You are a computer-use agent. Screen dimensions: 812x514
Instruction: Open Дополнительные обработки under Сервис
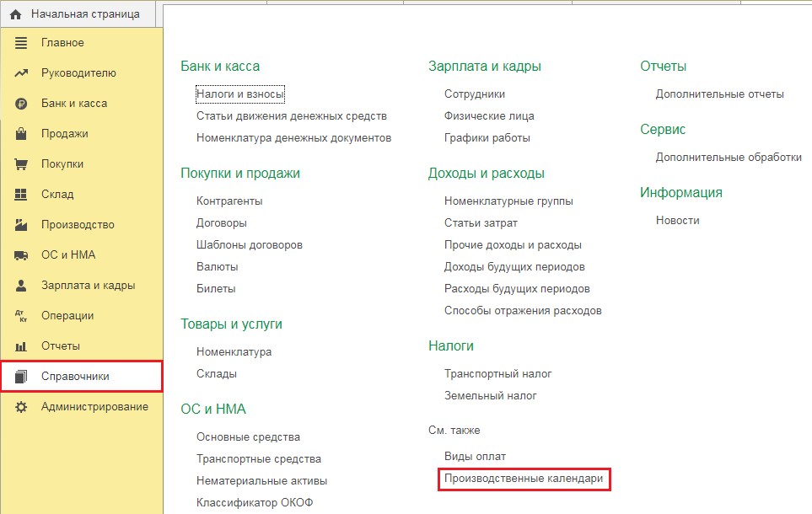pyautogui.click(x=729, y=158)
